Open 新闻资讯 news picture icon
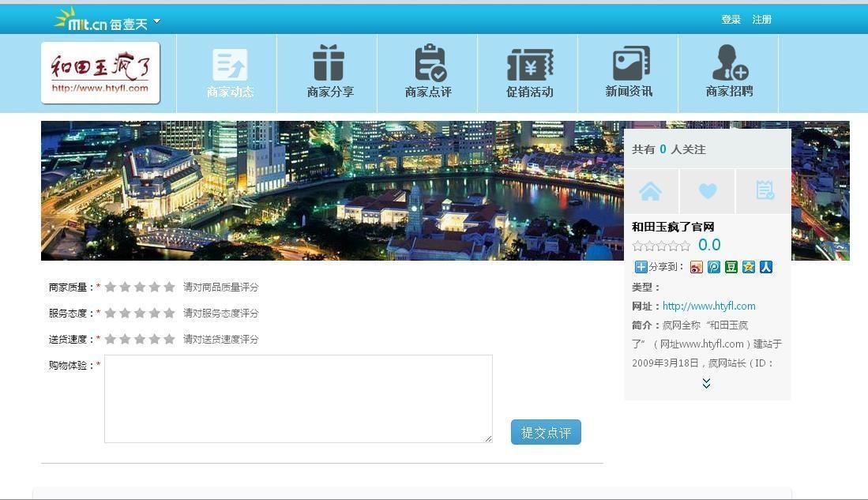868x500 pixels. point(630,64)
